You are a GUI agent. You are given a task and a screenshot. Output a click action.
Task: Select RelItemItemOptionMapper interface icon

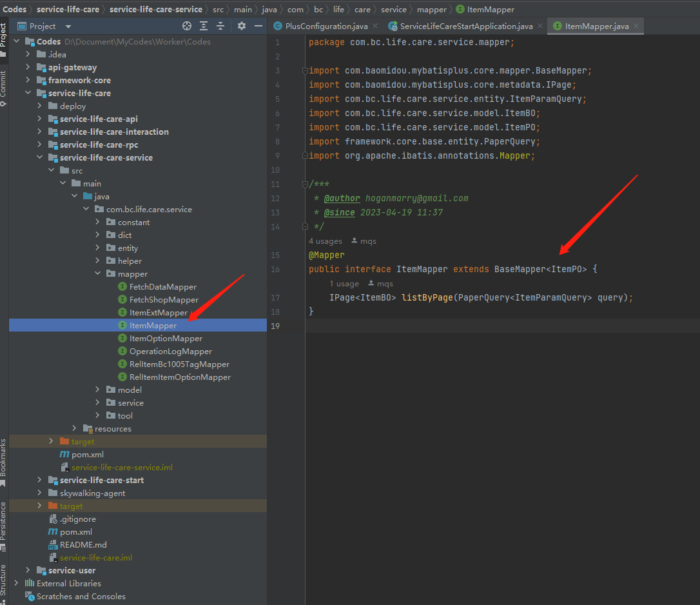pyautogui.click(x=122, y=377)
